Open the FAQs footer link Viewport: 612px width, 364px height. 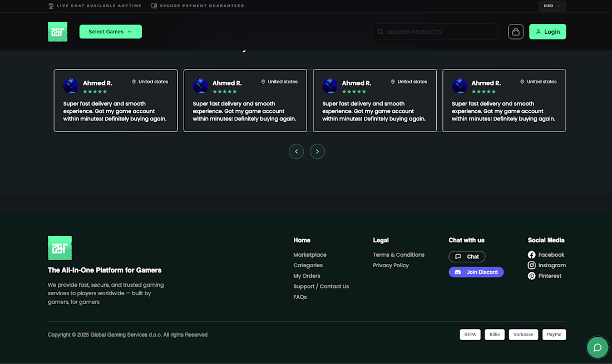tap(300, 297)
